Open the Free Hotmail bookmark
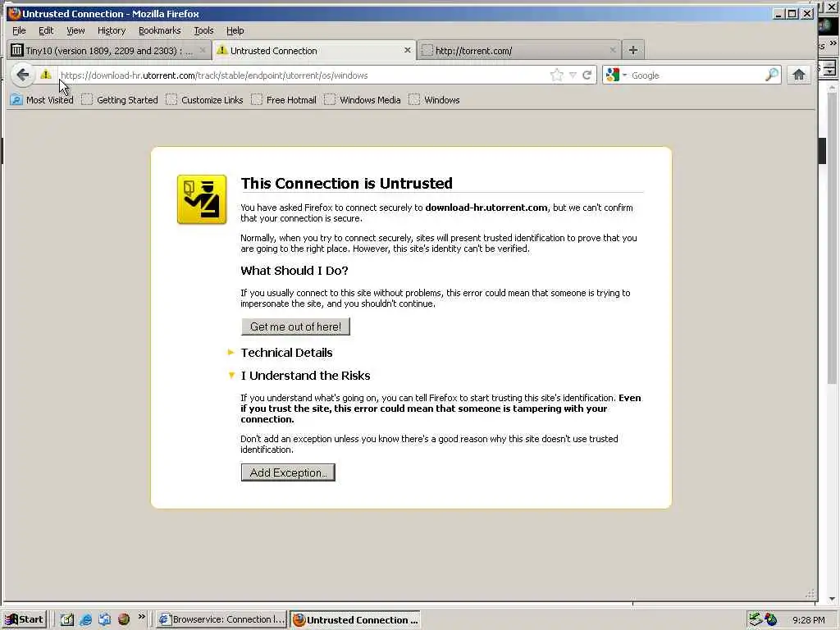The width and height of the screenshot is (840, 630). pyautogui.click(x=284, y=99)
